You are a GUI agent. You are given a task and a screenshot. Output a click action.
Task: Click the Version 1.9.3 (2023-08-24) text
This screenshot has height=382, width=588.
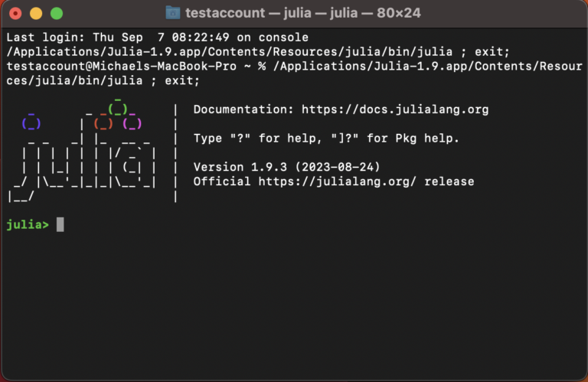[x=286, y=167]
